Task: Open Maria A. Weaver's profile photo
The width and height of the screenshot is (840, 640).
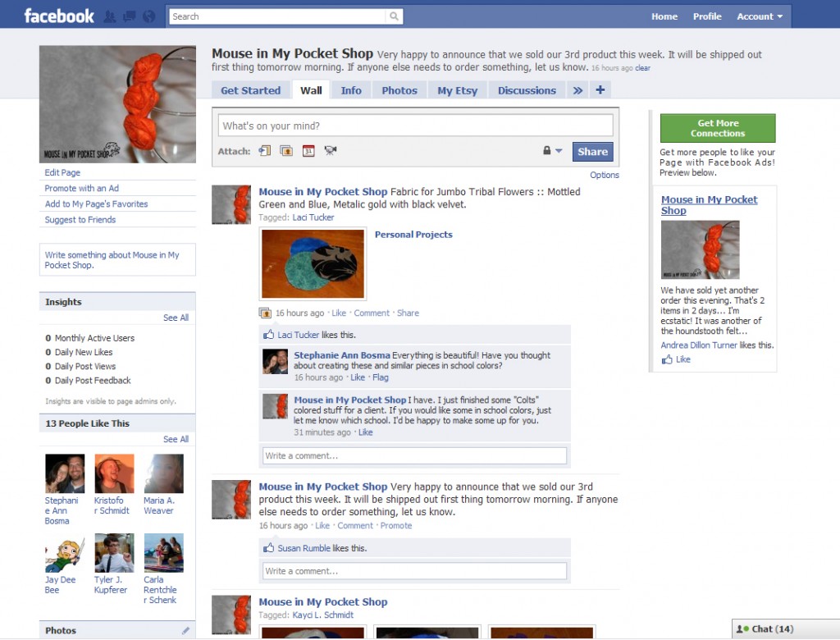Action: coord(164,473)
